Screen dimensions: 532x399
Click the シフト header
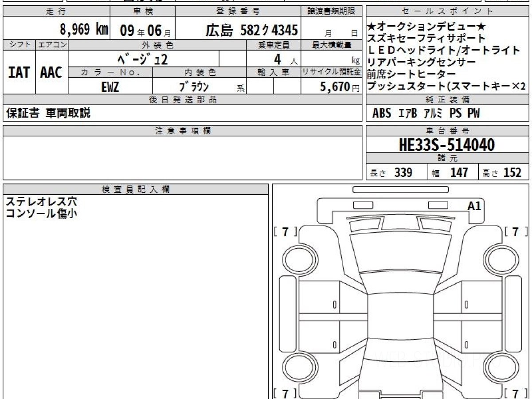pyautogui.click(x=19, y=45)
